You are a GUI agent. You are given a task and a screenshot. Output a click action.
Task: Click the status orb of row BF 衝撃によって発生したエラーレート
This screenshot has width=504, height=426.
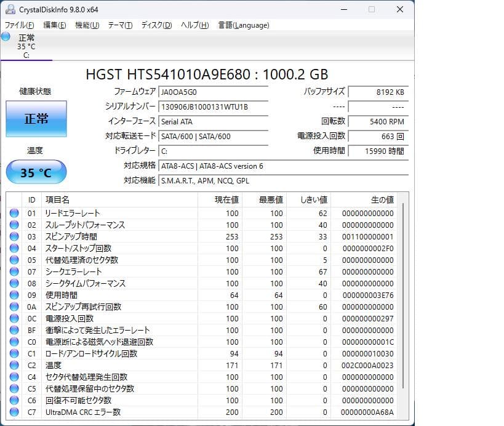pos(14,330)
